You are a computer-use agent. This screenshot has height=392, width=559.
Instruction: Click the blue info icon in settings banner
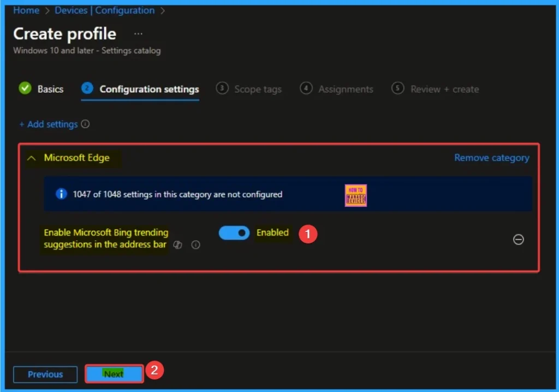point(61,194)
